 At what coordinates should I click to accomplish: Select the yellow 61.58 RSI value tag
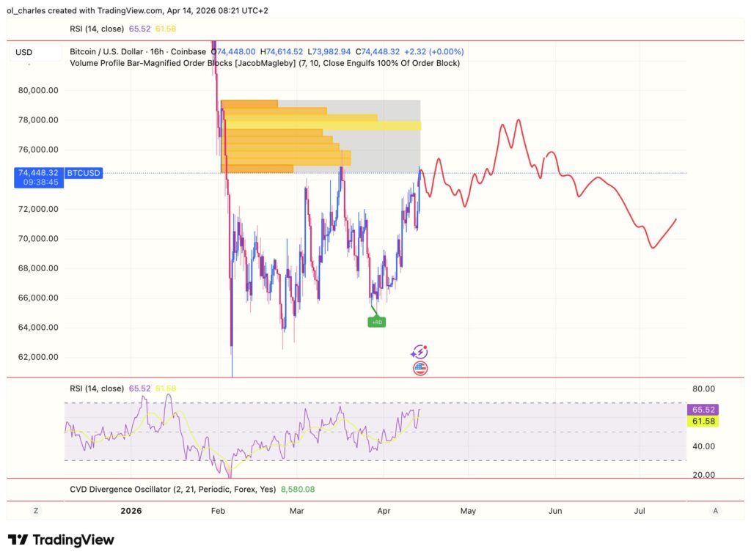pos(702,421)
